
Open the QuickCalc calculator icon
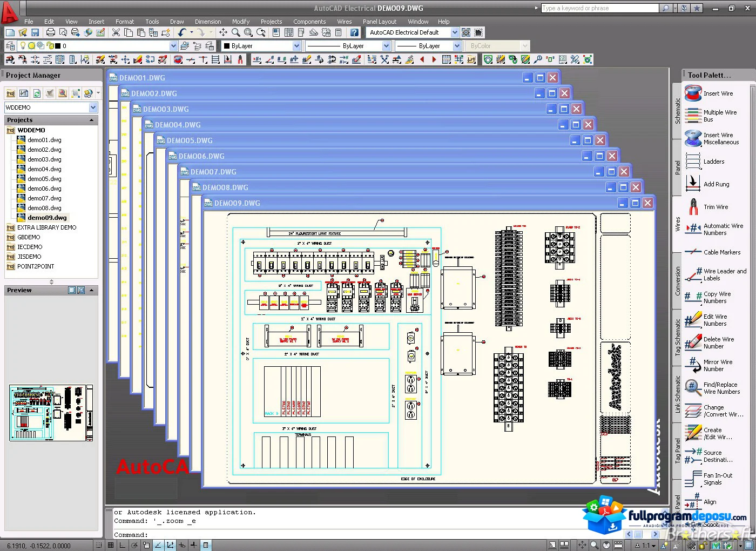coord(339,32)
